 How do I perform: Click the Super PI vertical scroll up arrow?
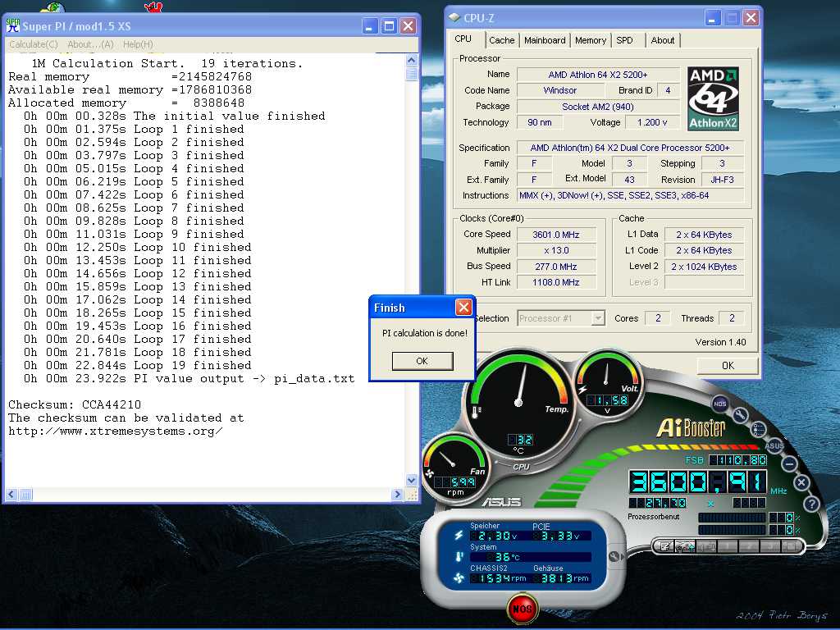pos(412,59)
